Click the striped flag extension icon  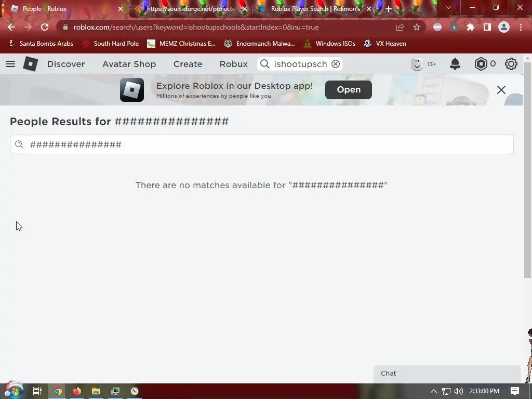[x=437, y=27]
